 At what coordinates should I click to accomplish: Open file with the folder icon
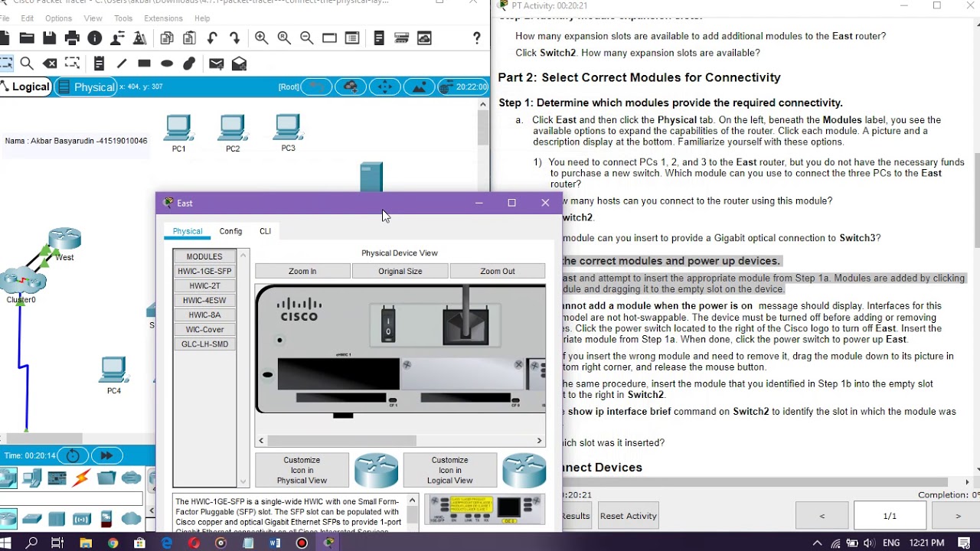(x=27, y=38)
